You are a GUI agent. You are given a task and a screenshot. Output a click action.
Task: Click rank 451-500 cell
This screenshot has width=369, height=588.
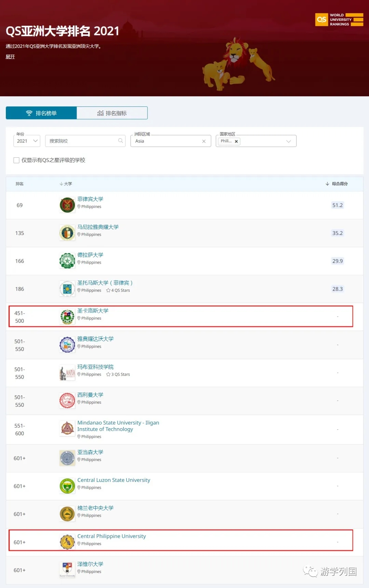(x=19, y=317)
